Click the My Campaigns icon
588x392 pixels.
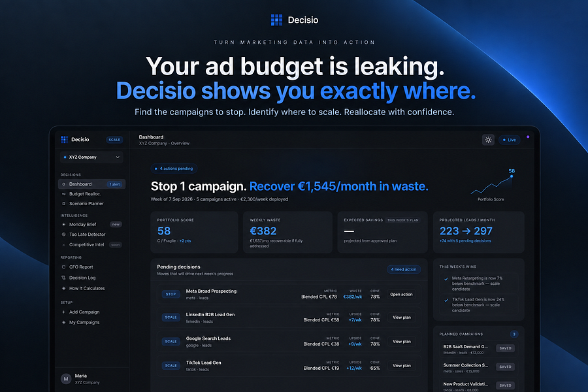point(63,322)
